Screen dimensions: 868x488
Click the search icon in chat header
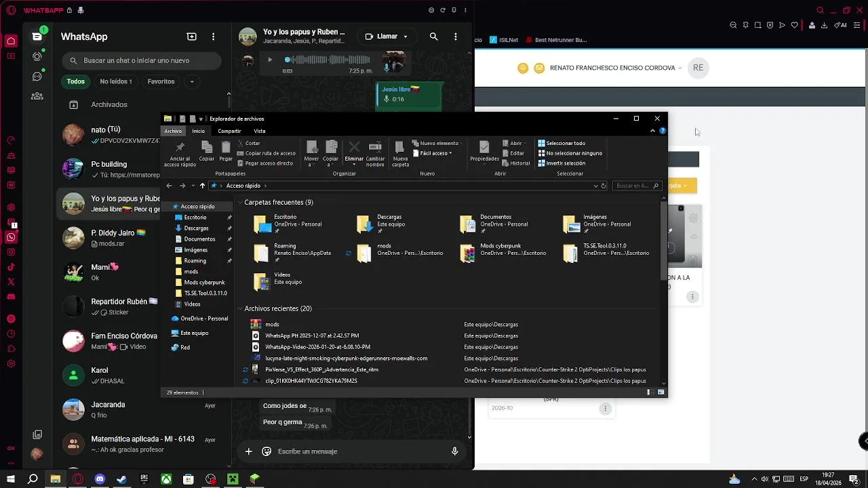click(x=434, y=37)
